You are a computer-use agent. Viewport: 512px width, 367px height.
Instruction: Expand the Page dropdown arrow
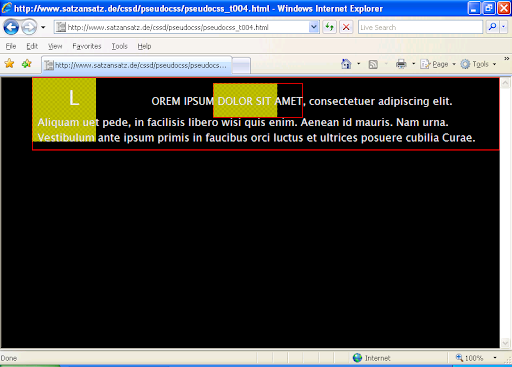pyautogui.click(x=454, y=64)
